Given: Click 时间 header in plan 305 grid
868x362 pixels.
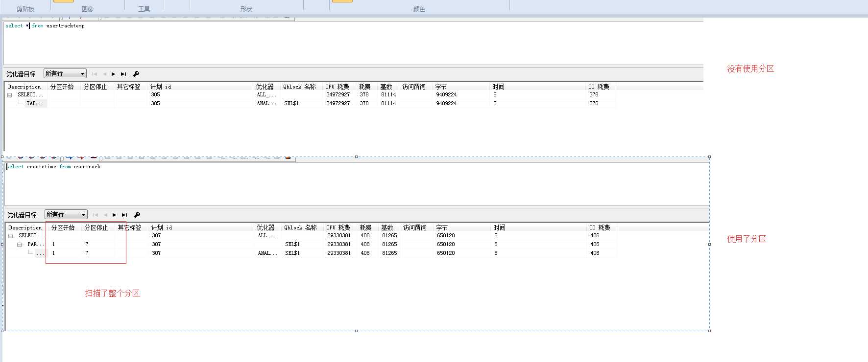Looking at the screenshot, I should click(x=498, y=87).
